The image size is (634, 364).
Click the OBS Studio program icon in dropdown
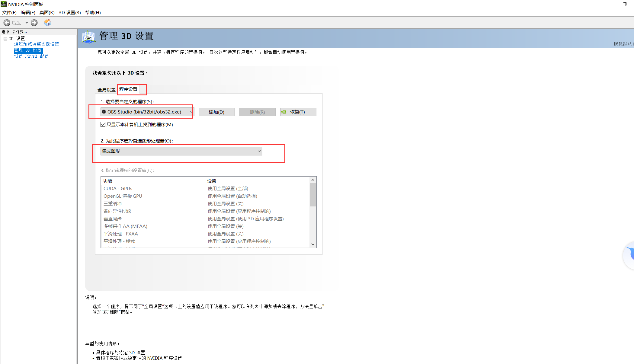tap(104, 112)
